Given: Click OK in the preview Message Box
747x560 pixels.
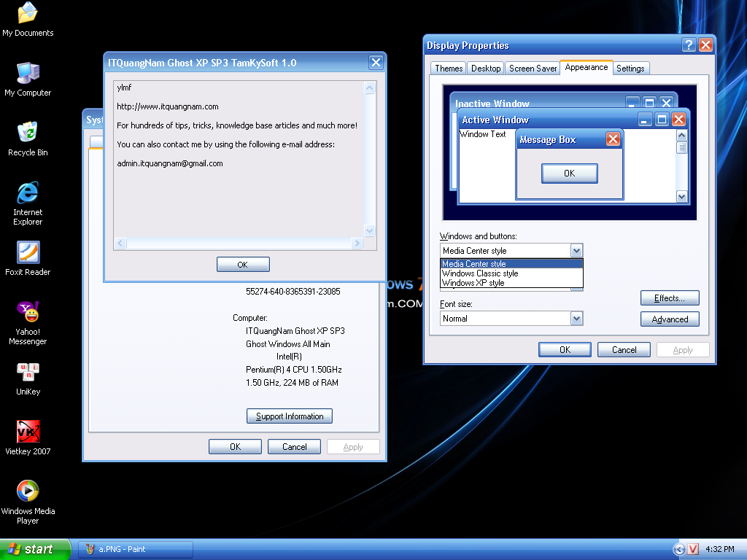Looking at the screenshot, I should tap(569, 174).
